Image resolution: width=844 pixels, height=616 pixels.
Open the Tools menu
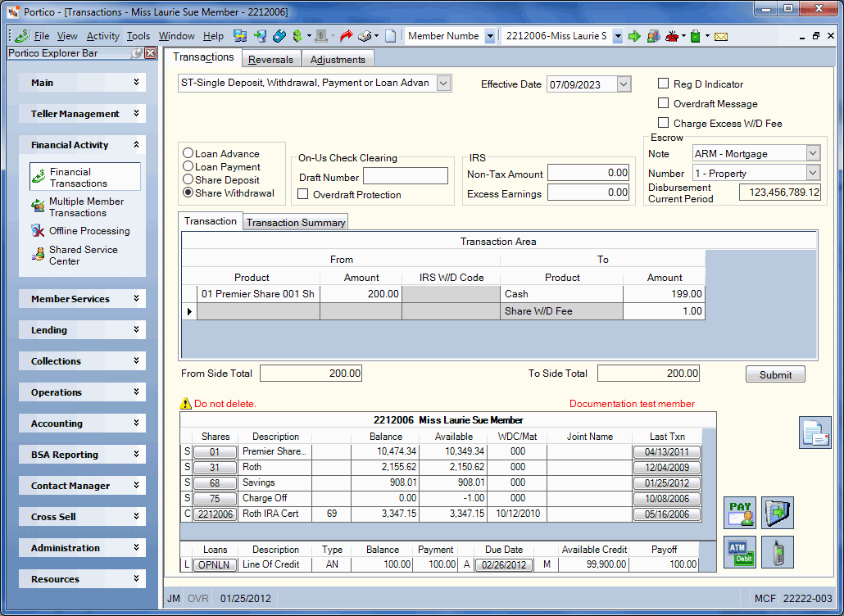coord(138,36)
